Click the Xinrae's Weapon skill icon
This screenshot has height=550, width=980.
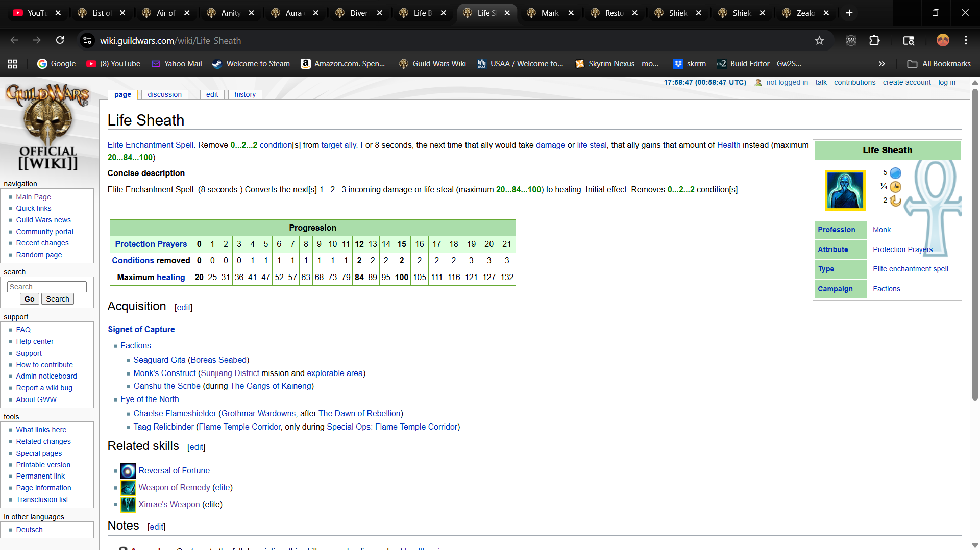[x=128, y=504]
